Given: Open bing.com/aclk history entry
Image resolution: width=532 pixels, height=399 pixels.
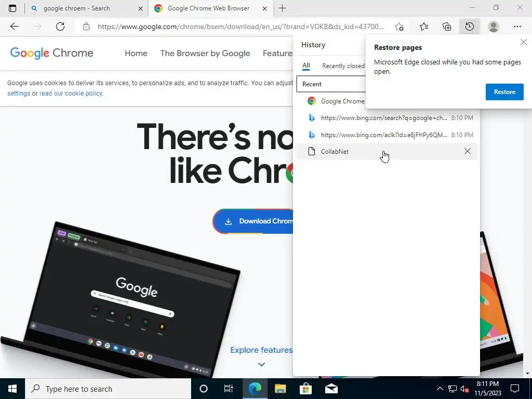Looking at the screenshot, I should point(387,135).
